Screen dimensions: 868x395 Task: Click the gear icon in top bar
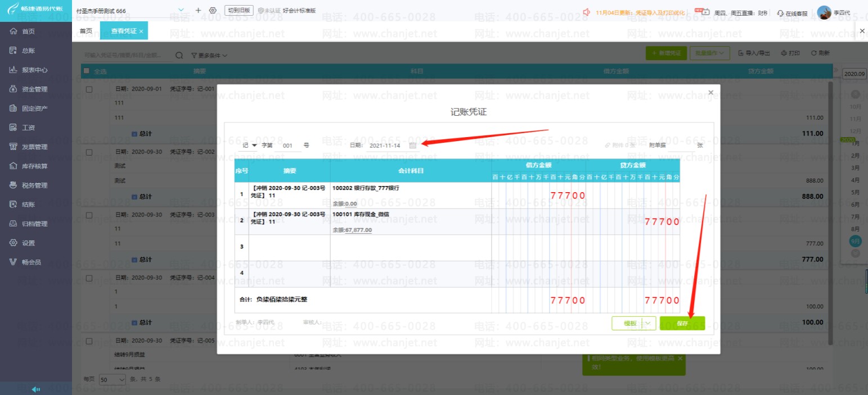213,10
